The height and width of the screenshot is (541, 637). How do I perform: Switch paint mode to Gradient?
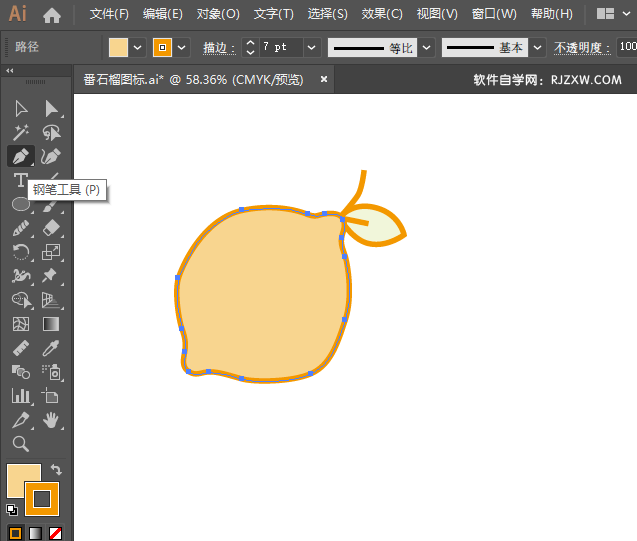35,533
